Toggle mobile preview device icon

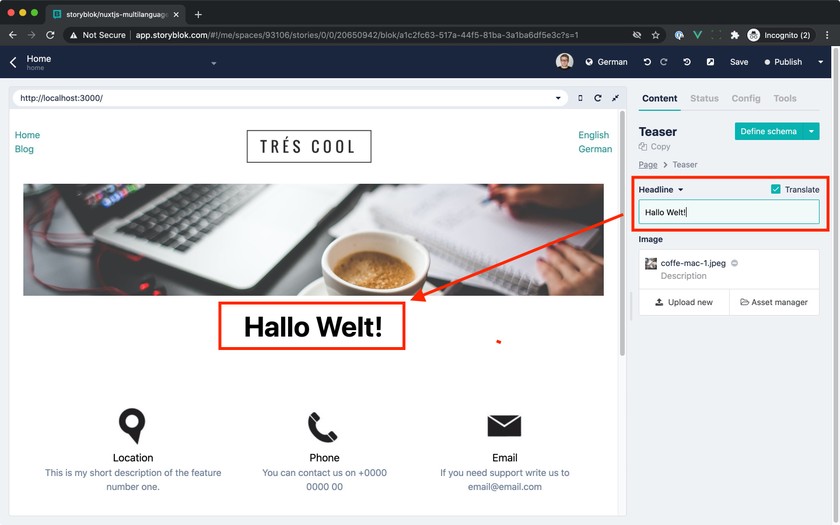580,98
